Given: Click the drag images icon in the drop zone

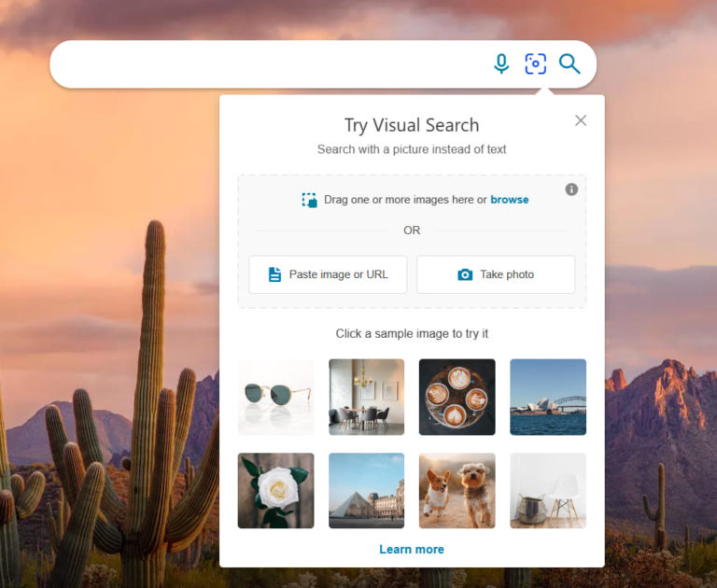Looking at the screenshot, I should 309,200.
